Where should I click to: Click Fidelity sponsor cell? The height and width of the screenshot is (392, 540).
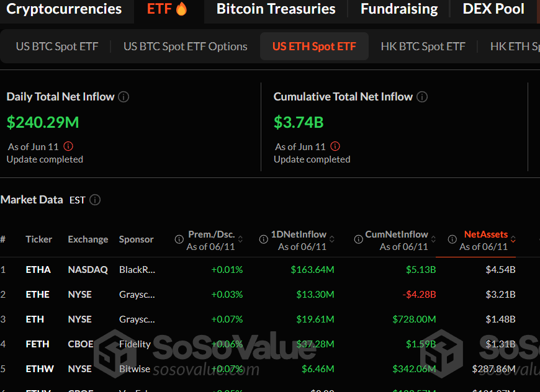tap(135, 344)
